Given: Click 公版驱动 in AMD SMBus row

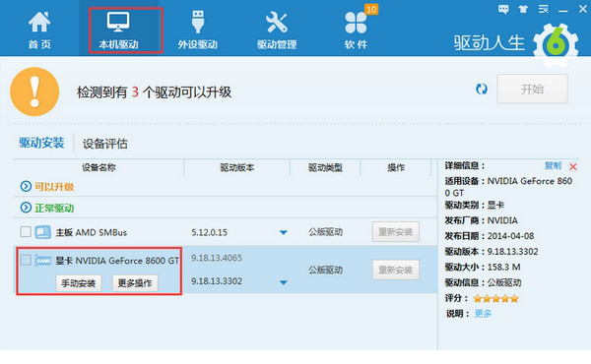Looking at the screenshot, I should (x=325, y=232).
